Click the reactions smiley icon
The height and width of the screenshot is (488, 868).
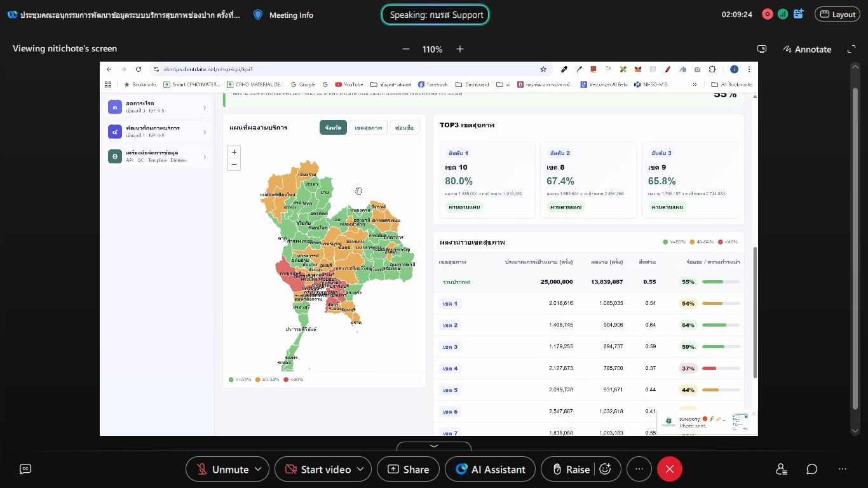(x=606, y=469)
